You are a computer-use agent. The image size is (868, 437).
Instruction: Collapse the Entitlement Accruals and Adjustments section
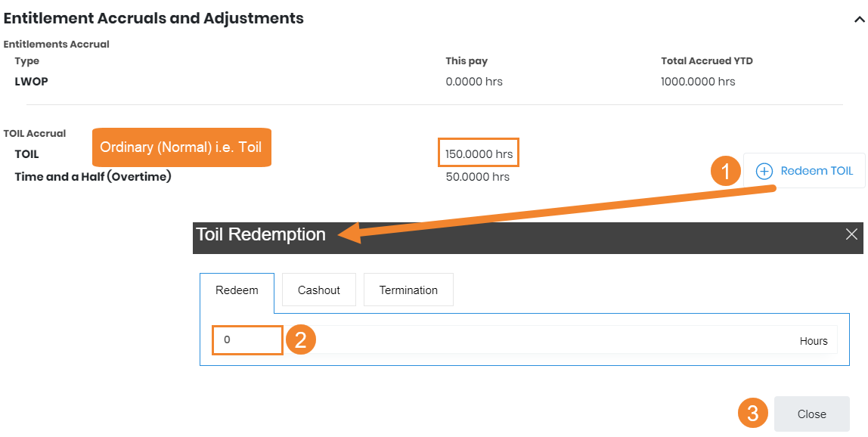[859, 20]
